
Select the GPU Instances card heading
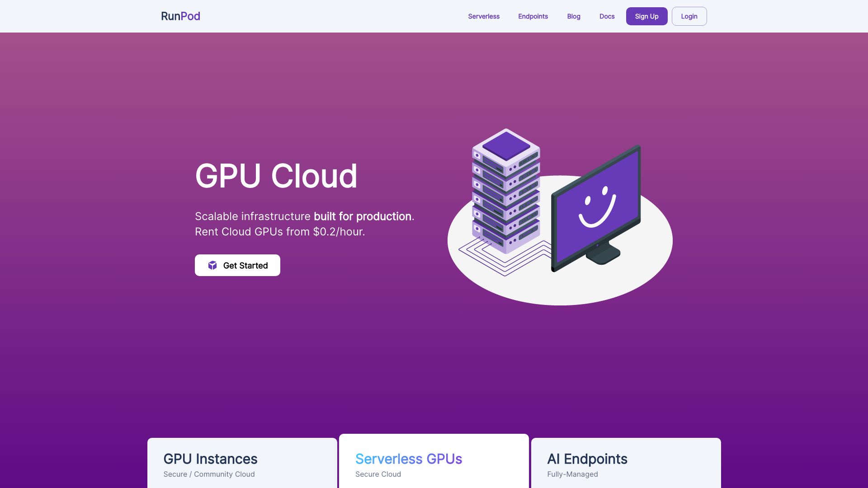point(210,459)
